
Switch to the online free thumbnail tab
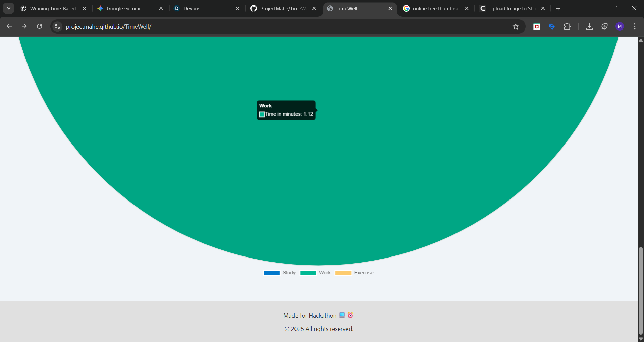pyautogui.click(x=435, y=8)
